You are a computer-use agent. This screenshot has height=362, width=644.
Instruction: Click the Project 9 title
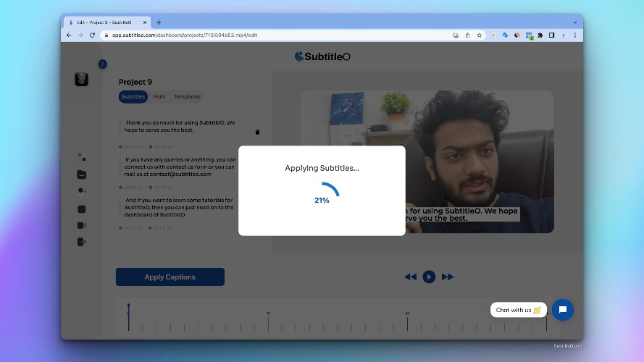coord(135,82)
